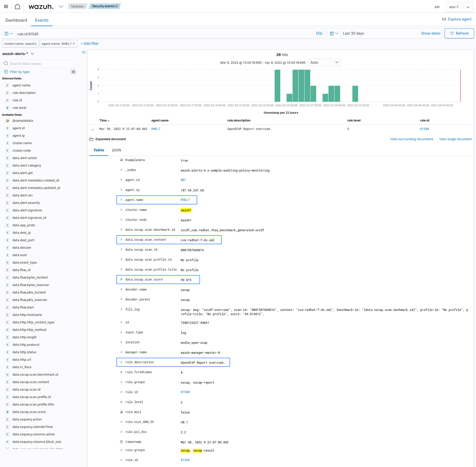Select the data.flow.start available field
Screen dimensions: 476x467
pyautogui.click(x=23, y=307)
